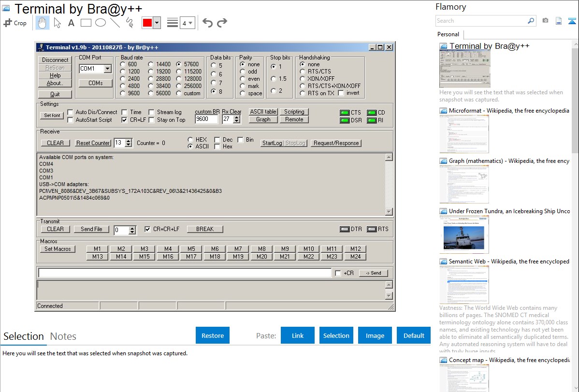Click the RI status indicator
Image resolution: width=579 pixels, height=392 pixels.
coord(372,120)
